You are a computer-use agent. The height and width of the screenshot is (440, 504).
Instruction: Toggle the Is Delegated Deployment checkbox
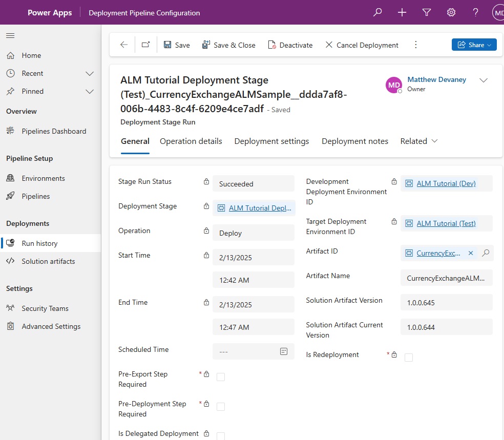221,436
